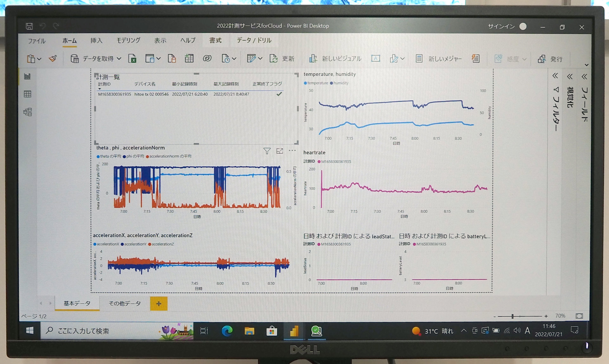Image resolution: width=609 pixels, height=364 pixels.
Task: Collapse the ribbon with chevron
Action: click(586, 65)
